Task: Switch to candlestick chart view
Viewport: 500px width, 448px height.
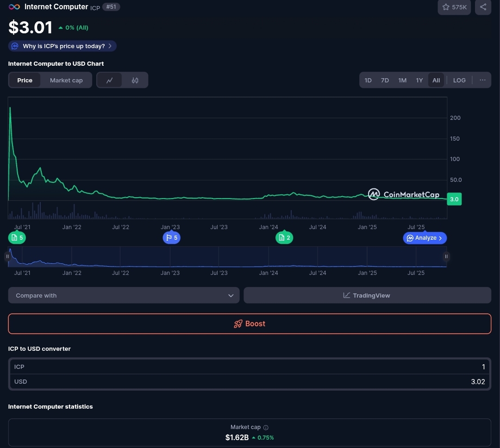Action: click(x=135, y=80)
